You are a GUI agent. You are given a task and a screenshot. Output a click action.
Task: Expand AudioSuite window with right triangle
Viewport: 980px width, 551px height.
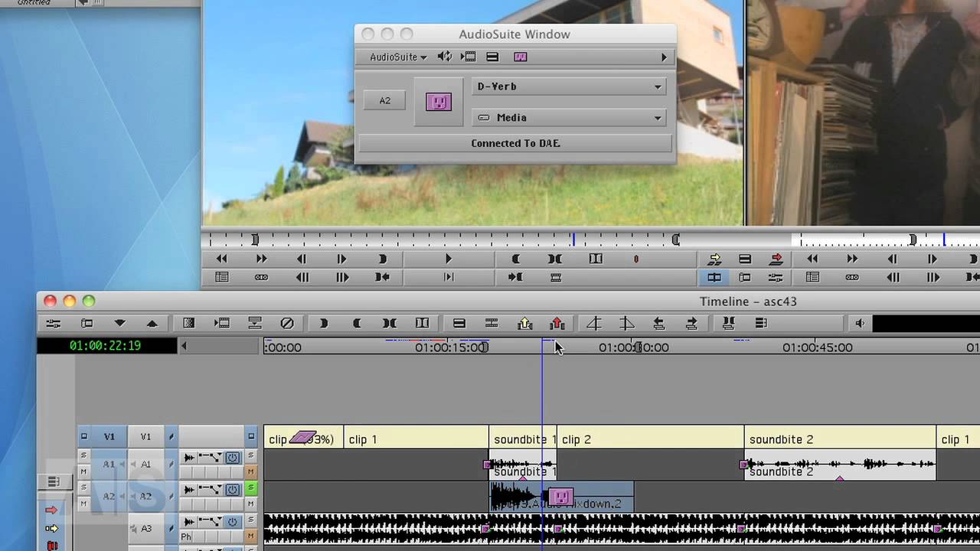664,57
